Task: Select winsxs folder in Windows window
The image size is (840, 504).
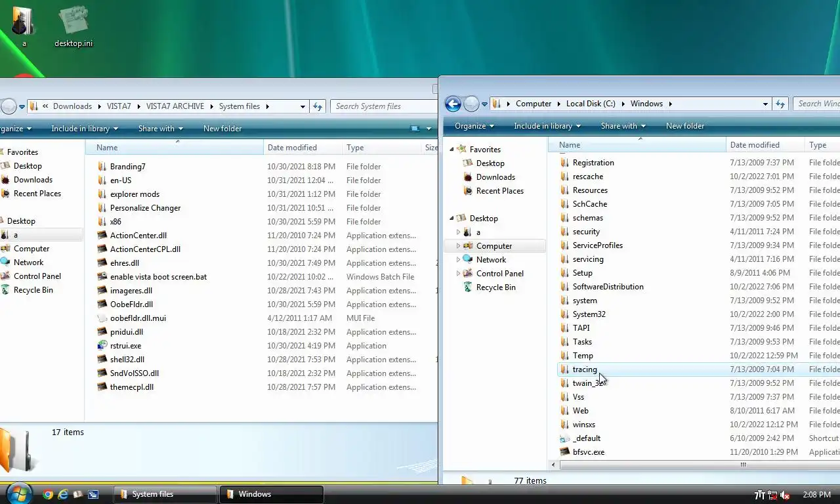Action: tap(583, 425)
